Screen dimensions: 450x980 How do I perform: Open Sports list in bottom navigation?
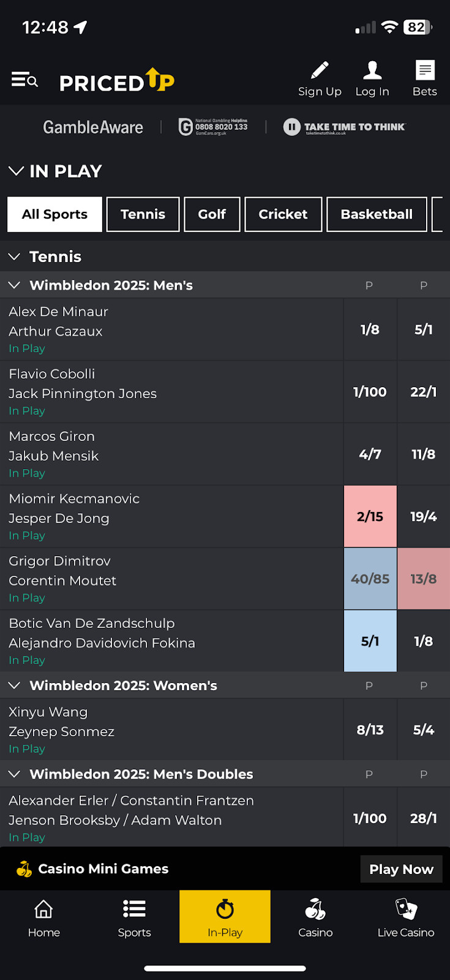(134, 917)
